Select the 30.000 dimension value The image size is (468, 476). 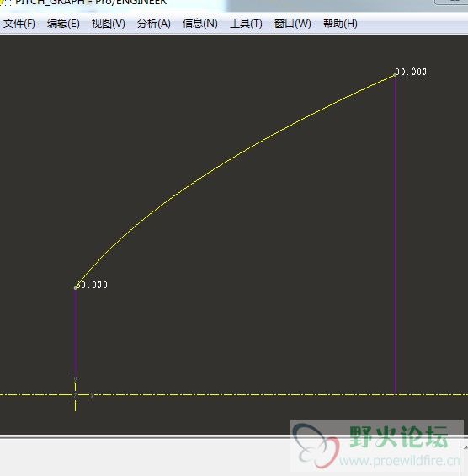(92, 285)
